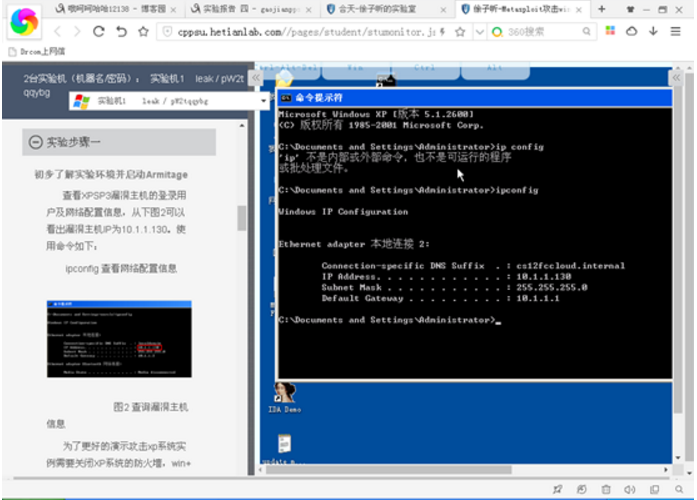The width and height of the screenshot is (697, 500).
Task: Click the lightning speed-mode icon in address bar
Action: click(x=442, y=32)
